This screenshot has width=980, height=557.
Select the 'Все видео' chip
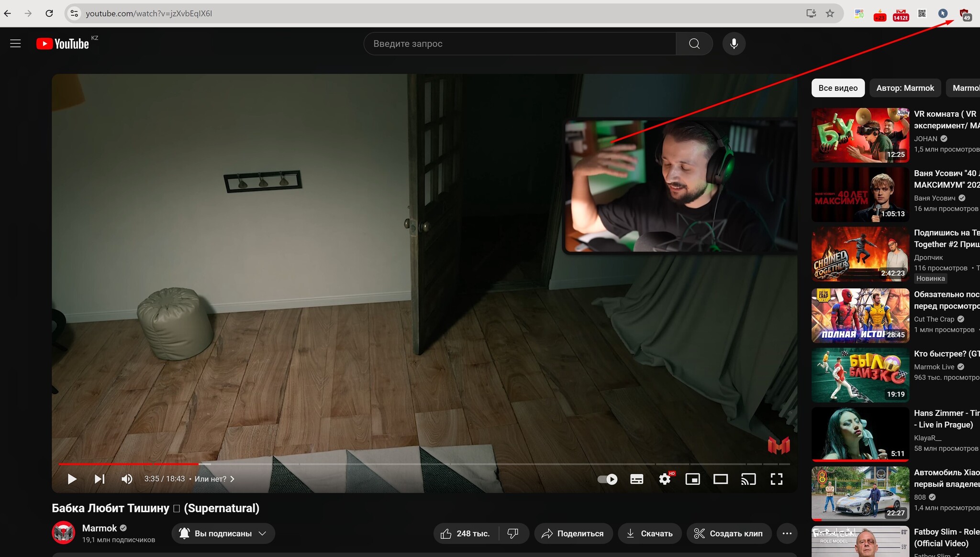tap(837, 88)
